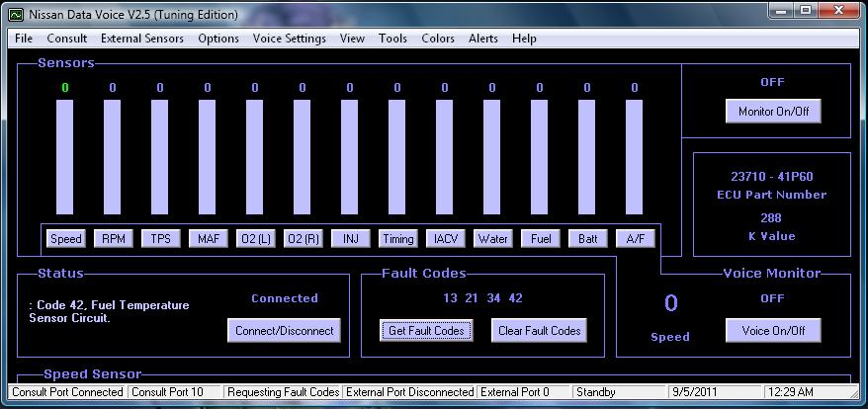Select the O2 (R) sensor button
The image size is (868, 409).
pos(304,238)
